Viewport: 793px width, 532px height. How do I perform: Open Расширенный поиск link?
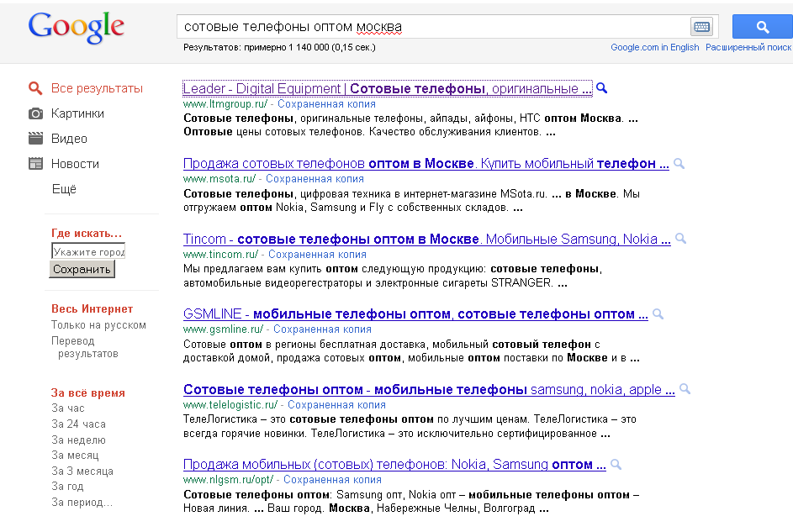tap(748, 47)
